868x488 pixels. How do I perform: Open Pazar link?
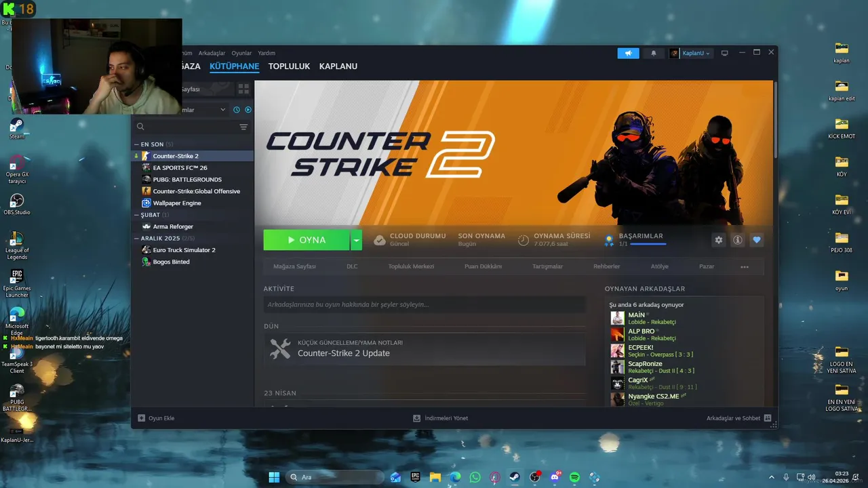707,266
